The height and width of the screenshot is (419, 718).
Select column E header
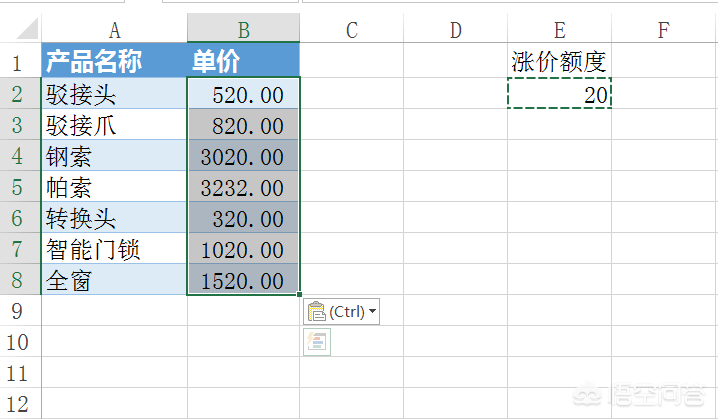tap(559, 29)
